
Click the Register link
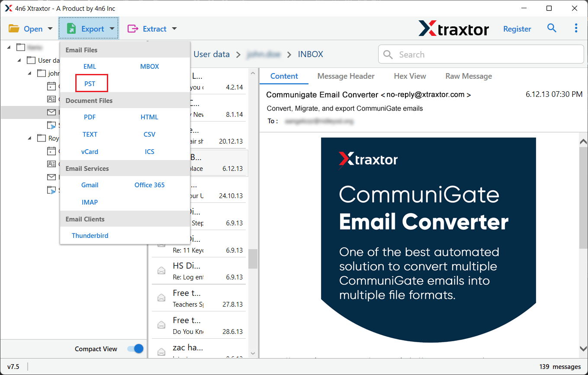(517, 29)
